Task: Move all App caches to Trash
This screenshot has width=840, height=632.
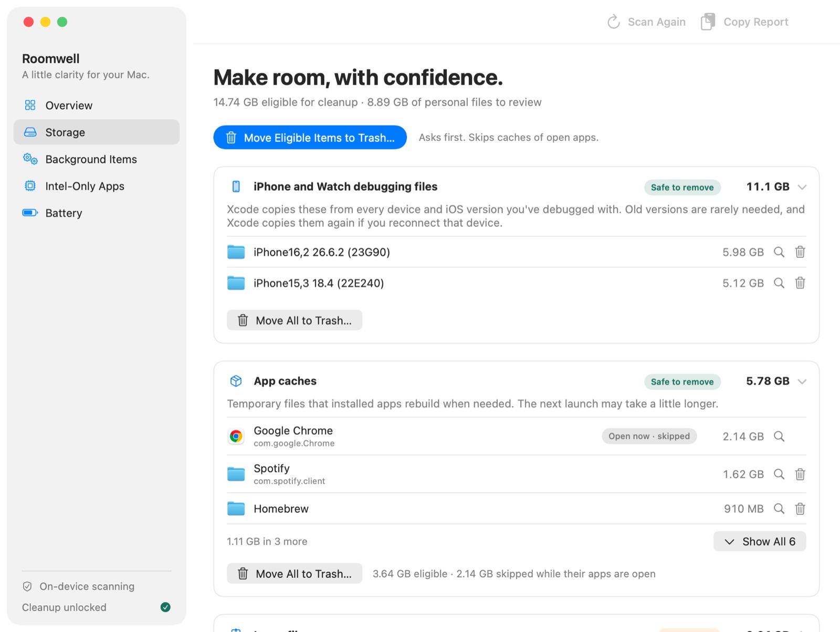Action: pyautogui.click(x=295, y=574)
